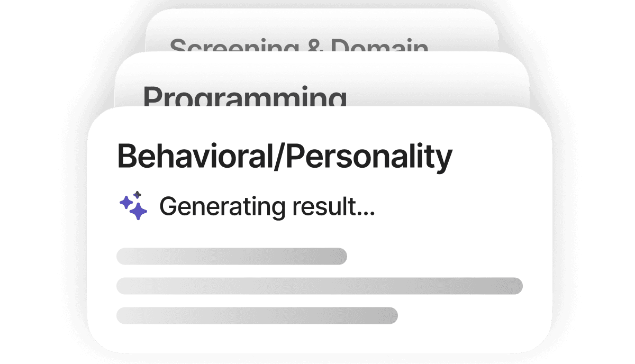Click the bottom loading placeholder bar
The width and height of the screenshot is (635, 364).
coord(257,315)
